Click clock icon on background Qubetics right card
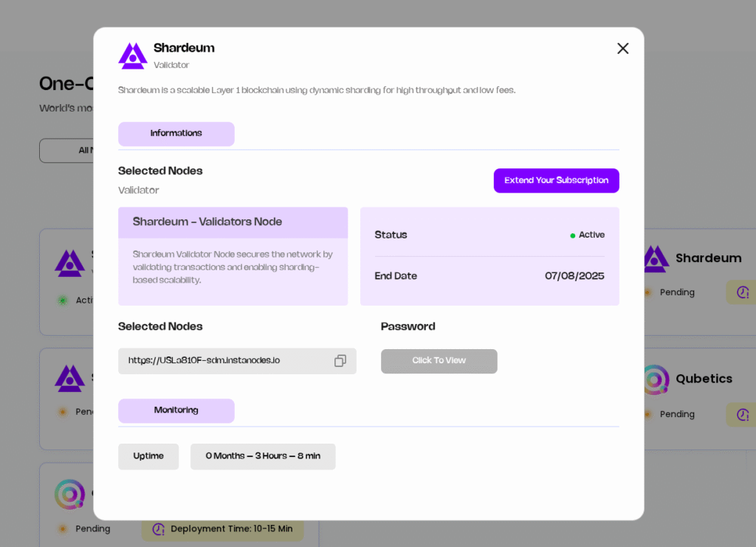Image resolution: width=756 pixels, height=547 pixels. pos(743,414)
